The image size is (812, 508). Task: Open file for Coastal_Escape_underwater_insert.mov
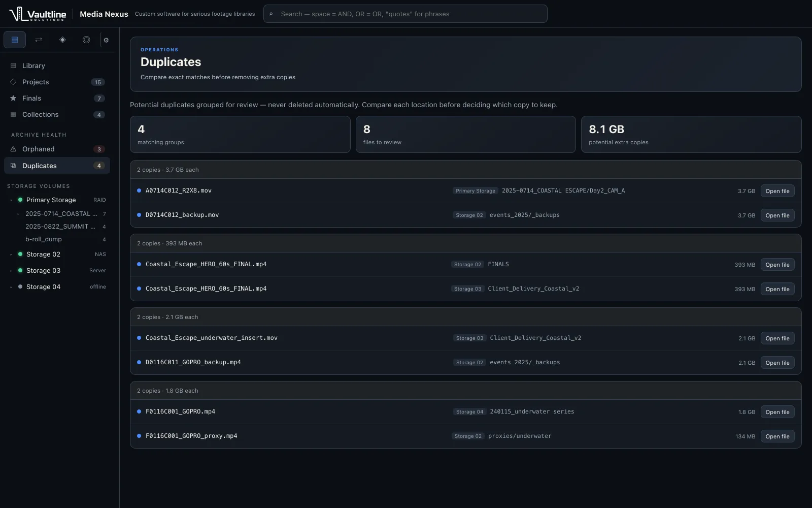click(777, 338)
